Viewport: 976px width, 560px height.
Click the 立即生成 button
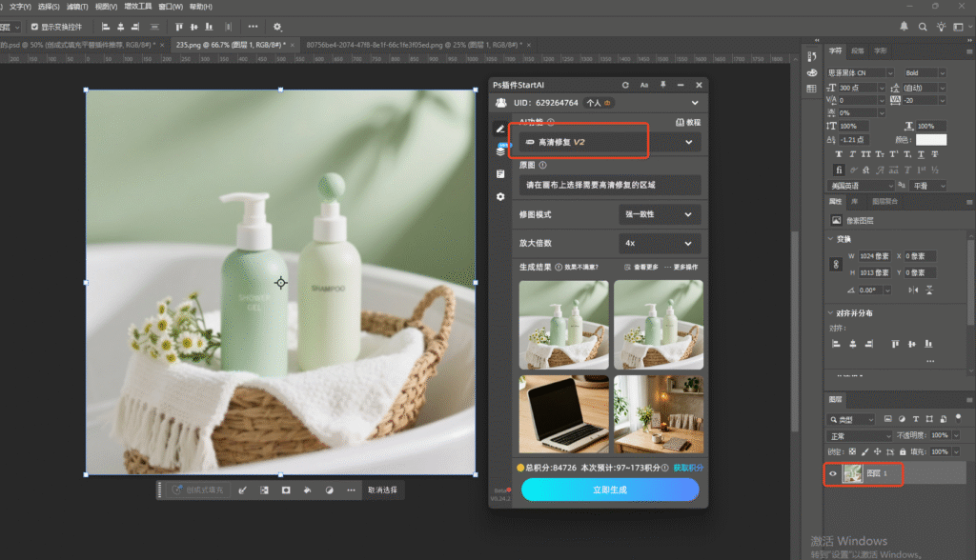tap(610, 490)
